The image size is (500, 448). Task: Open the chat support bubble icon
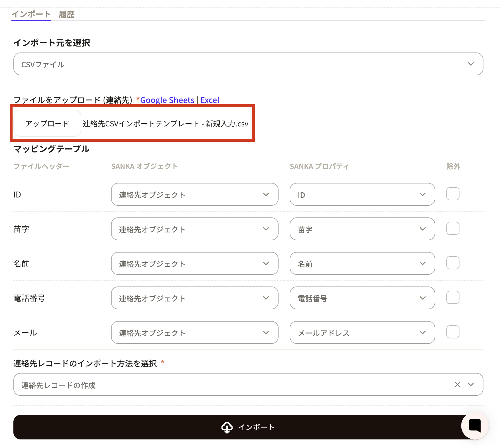coord(475,425)
